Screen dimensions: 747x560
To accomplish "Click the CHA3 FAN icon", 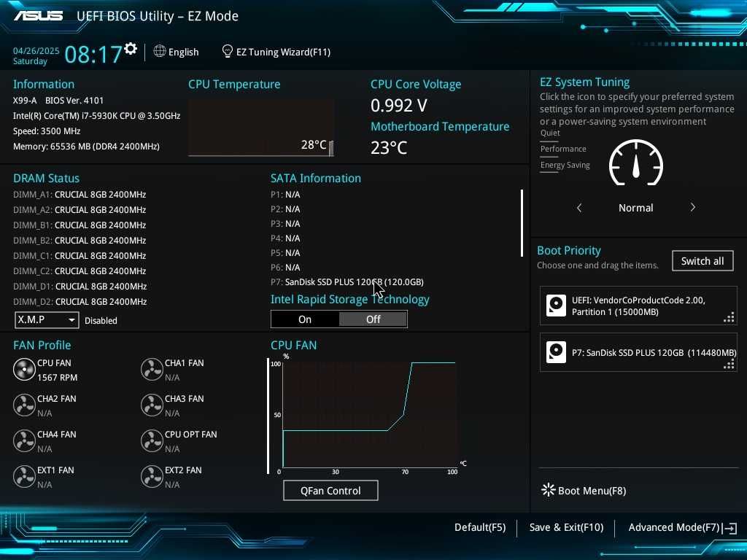I will pyautogui.click(x=152, y=405).
